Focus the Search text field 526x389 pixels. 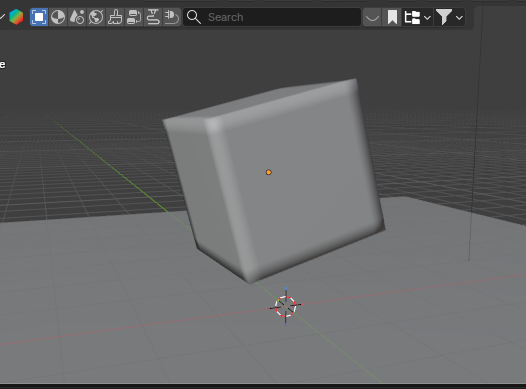click(272, 17)
